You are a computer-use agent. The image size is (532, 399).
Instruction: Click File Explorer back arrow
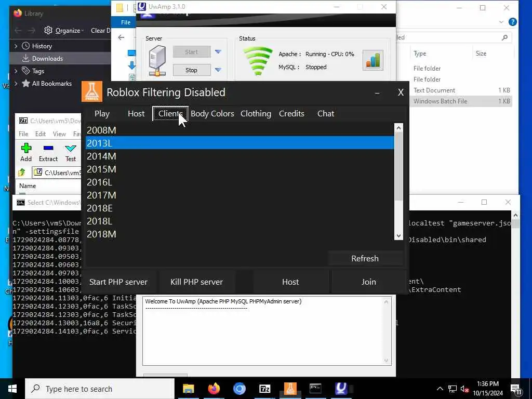coord(121,37)
